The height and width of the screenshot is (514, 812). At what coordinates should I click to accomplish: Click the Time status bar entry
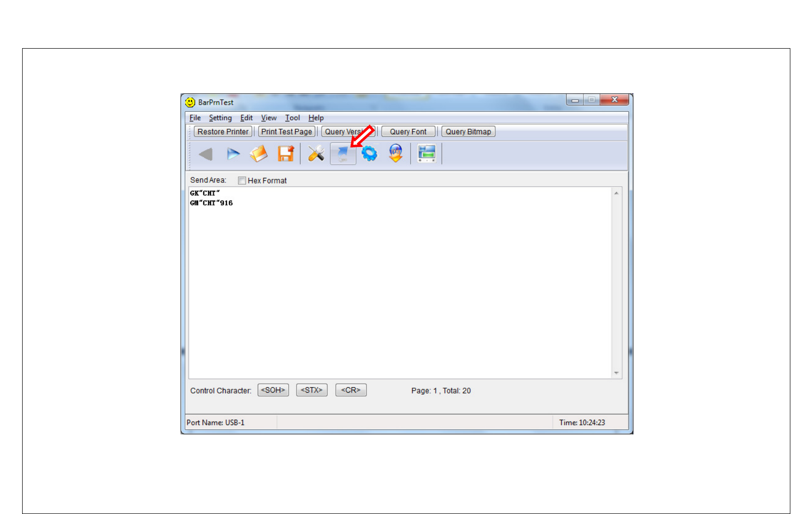582,423
